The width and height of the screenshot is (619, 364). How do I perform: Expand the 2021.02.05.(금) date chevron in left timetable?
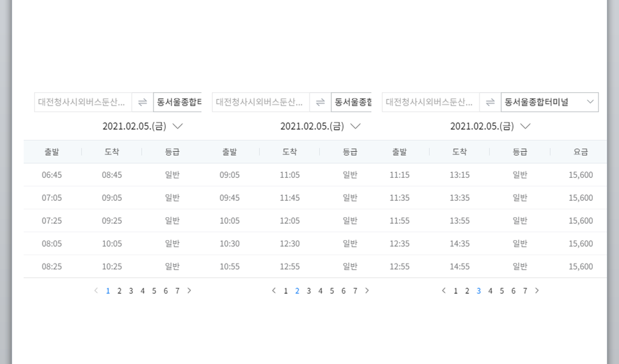178,126
